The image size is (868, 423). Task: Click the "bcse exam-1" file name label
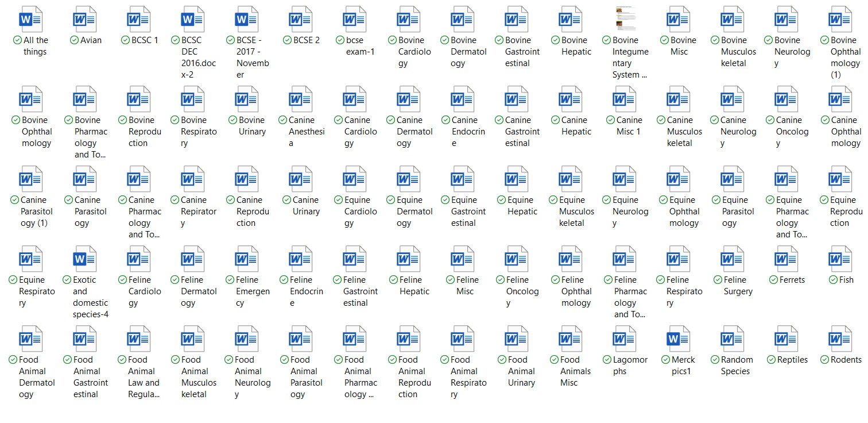[360, 46]
